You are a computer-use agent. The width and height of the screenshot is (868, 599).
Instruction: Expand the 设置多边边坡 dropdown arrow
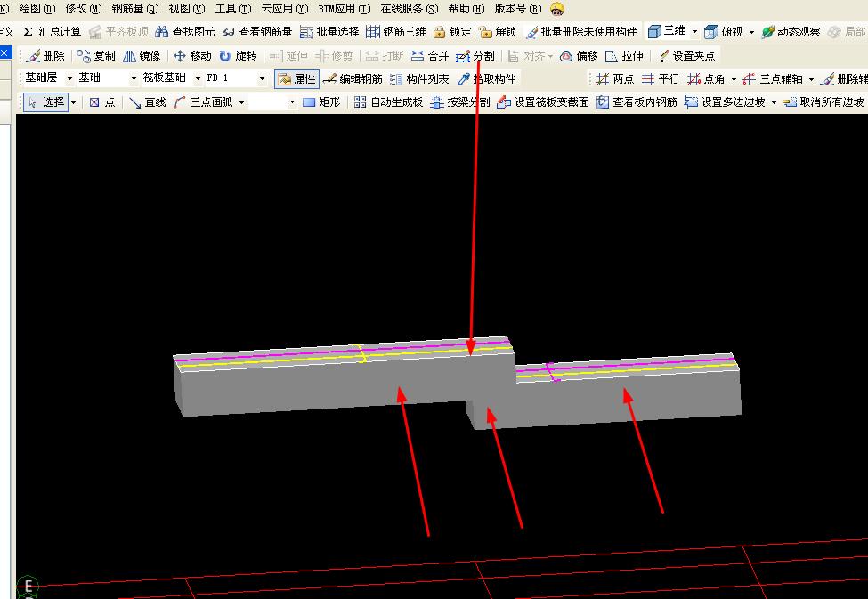coord(774,102)
